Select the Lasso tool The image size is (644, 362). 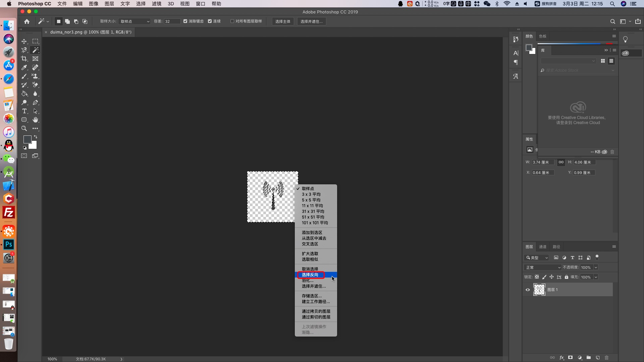24,50
